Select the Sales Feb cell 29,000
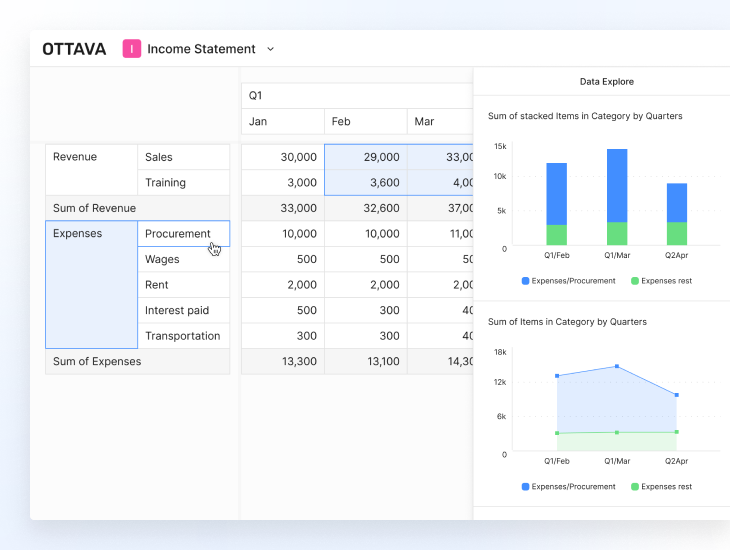730x550 pixels. [365, 157]
